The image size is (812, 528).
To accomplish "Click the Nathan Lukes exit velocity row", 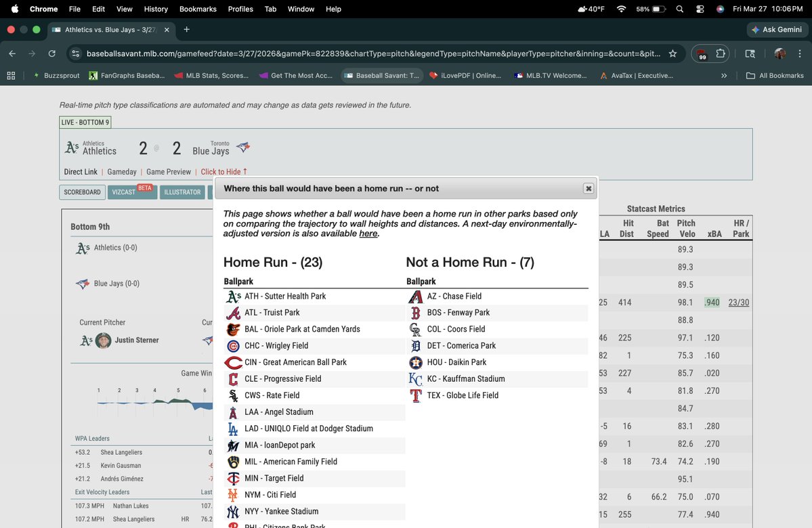I will pos(144,506).
